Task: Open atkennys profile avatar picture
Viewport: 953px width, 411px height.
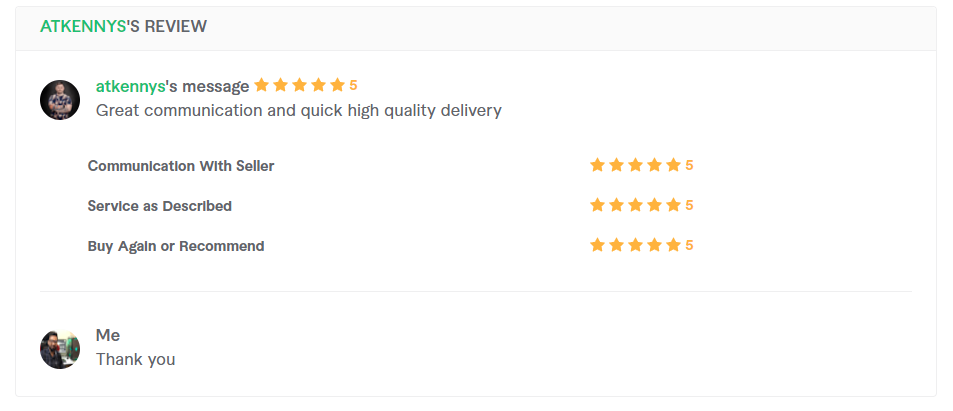Action: tap(60, 100)
